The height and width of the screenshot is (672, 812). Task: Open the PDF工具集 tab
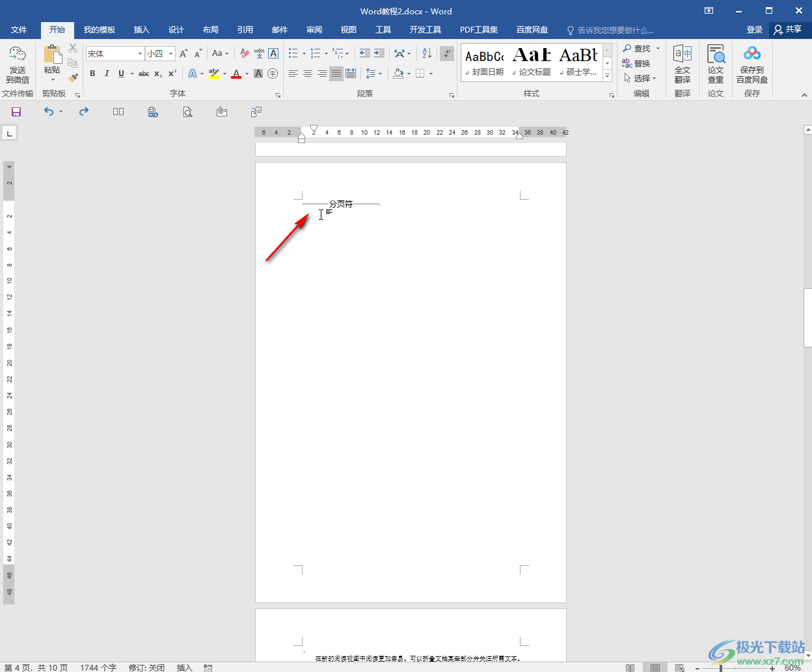tap(479, 30)
